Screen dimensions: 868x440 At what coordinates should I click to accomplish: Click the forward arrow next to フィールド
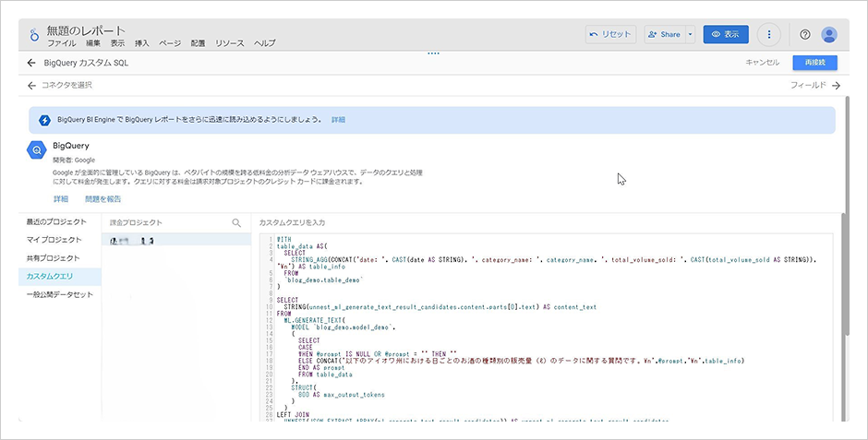coord(836,86)
